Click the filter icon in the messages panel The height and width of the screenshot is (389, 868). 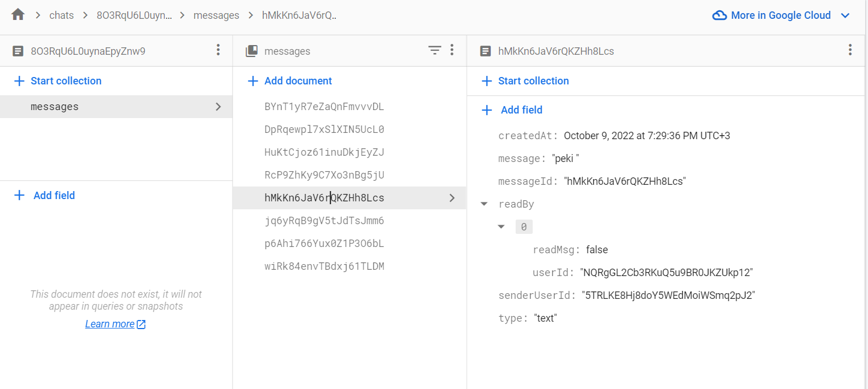coord(435,50)
